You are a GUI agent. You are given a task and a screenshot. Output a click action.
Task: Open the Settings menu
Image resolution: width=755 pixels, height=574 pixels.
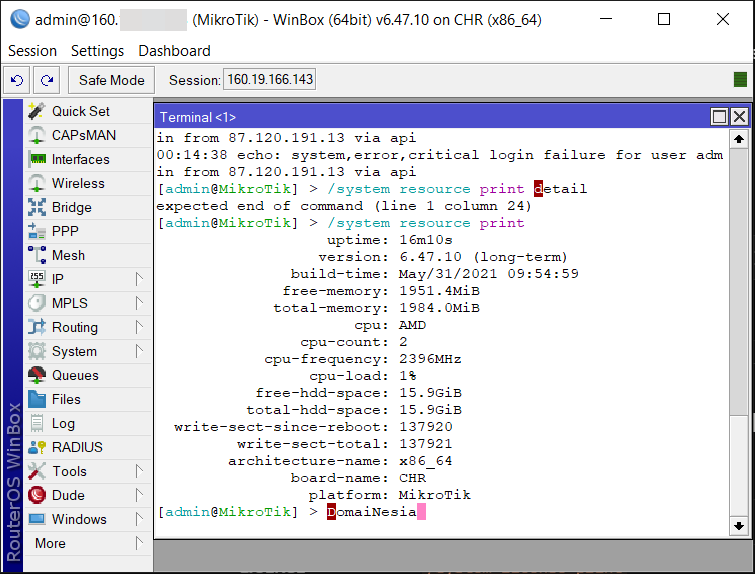tap(97, 51)
